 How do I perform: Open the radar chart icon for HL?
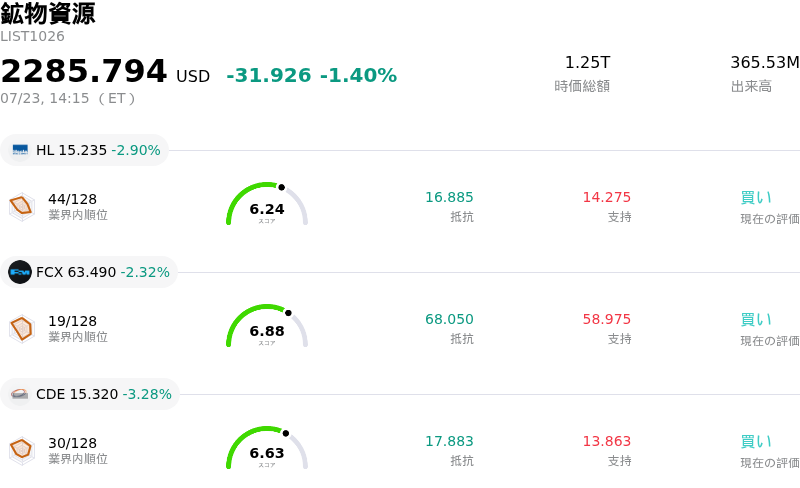21,206
